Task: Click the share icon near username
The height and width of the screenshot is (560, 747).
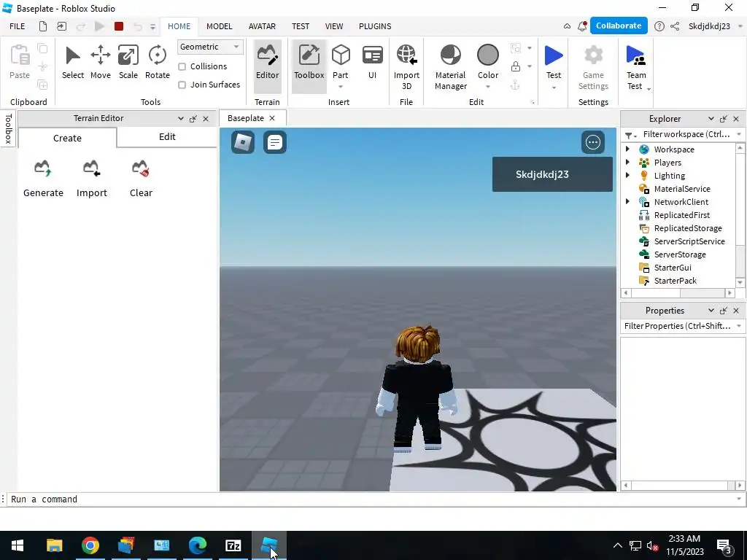Action: pyautogui.click(x=675, y=26)
